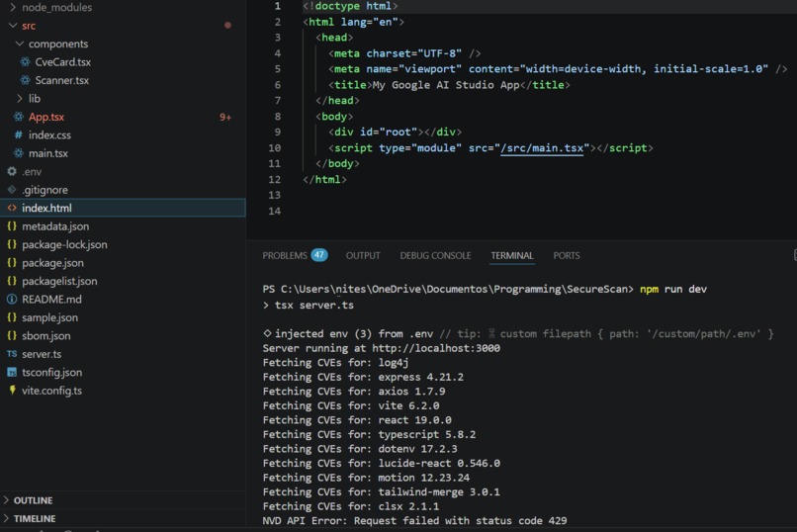Click the package.json braces icon

12,263
